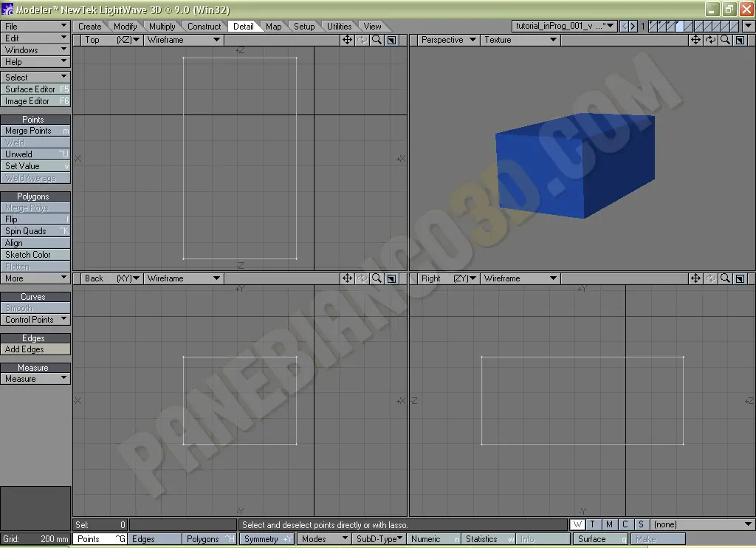This screenshot has height=548, width=756.
Task: Toggle the S selection set button
Action: coord(642,524)
